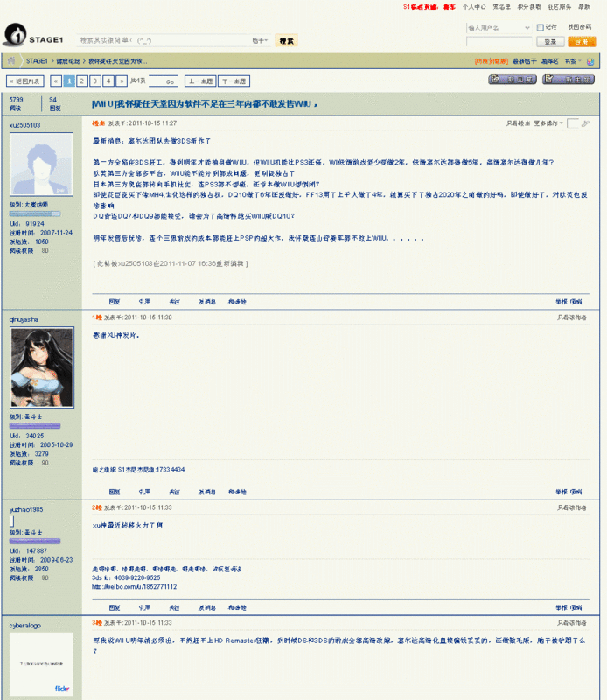Click the home icon in breadcrumb bar
The height and width of the screenshot is (700, 607).
click(11, 60)
